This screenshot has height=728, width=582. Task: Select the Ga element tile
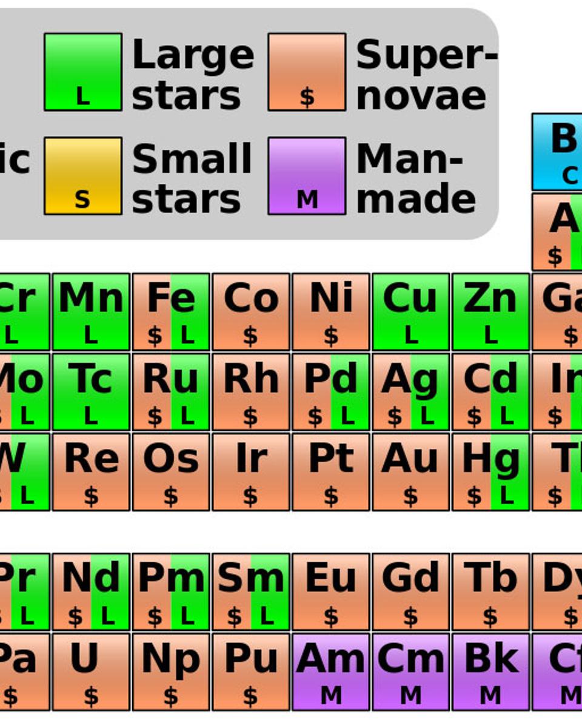[557, 312]
